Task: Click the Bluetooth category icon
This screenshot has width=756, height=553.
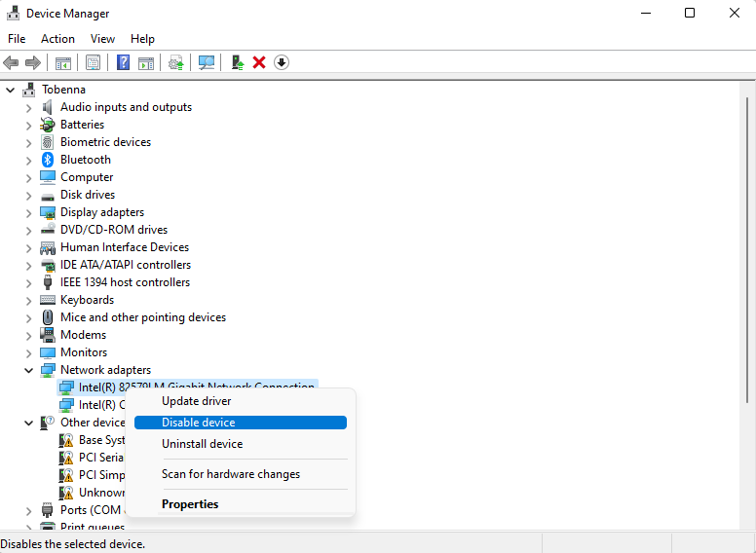Action: click(x=47, y=160)
